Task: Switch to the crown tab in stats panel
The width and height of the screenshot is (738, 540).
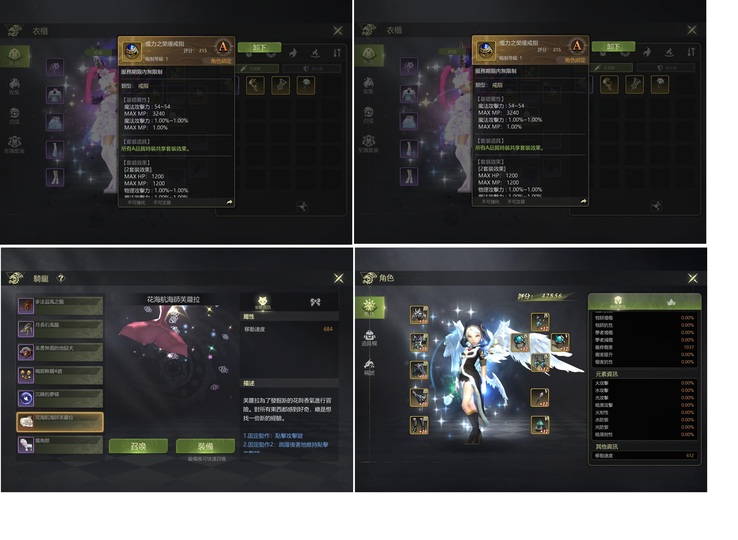Action: pos(672,302)
